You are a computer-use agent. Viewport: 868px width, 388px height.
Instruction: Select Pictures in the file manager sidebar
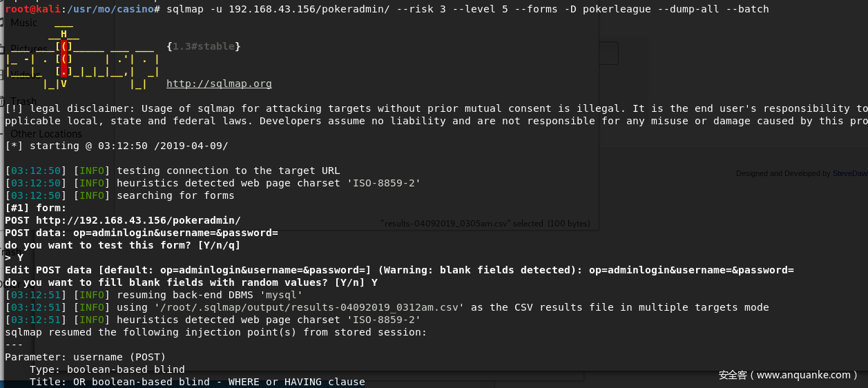(29, 48)
